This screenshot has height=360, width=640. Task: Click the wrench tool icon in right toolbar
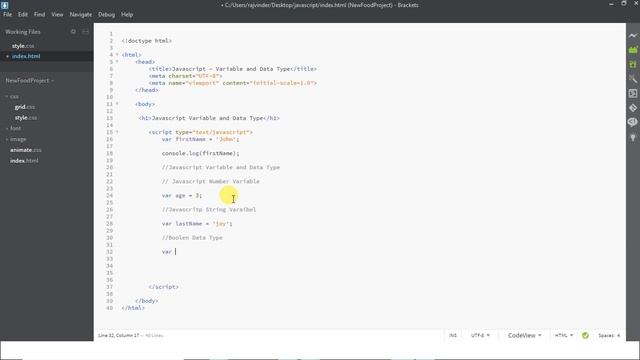pyautogui.click(x=633, y=79)
